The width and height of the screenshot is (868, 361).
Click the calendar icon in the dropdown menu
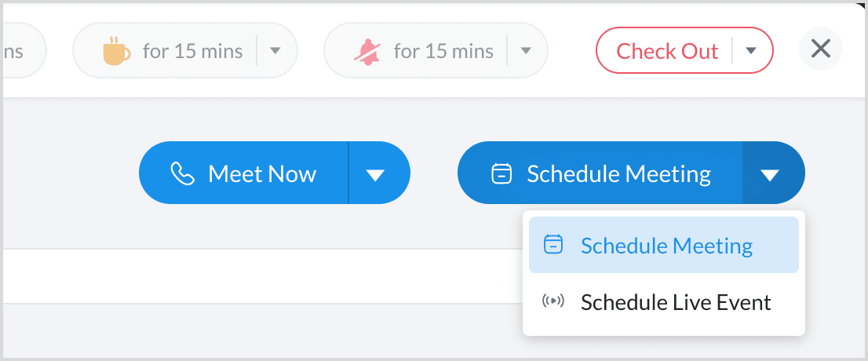(x=553, y=246)
